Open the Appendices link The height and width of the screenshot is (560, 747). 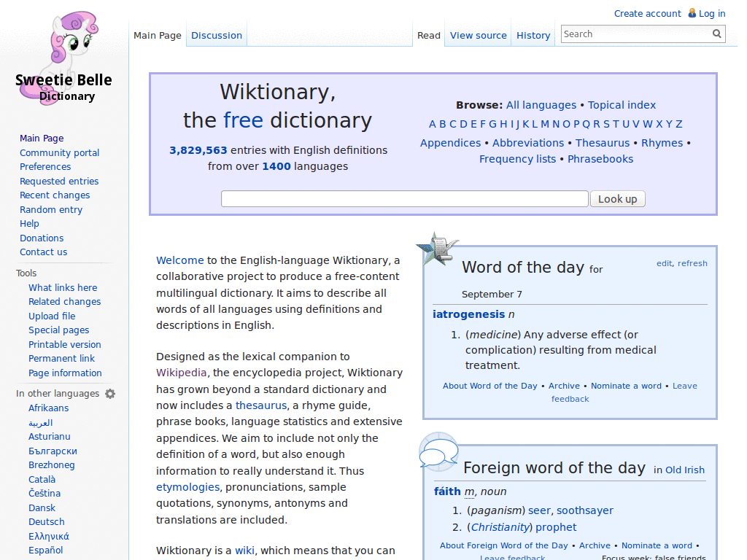coord(450,143)
